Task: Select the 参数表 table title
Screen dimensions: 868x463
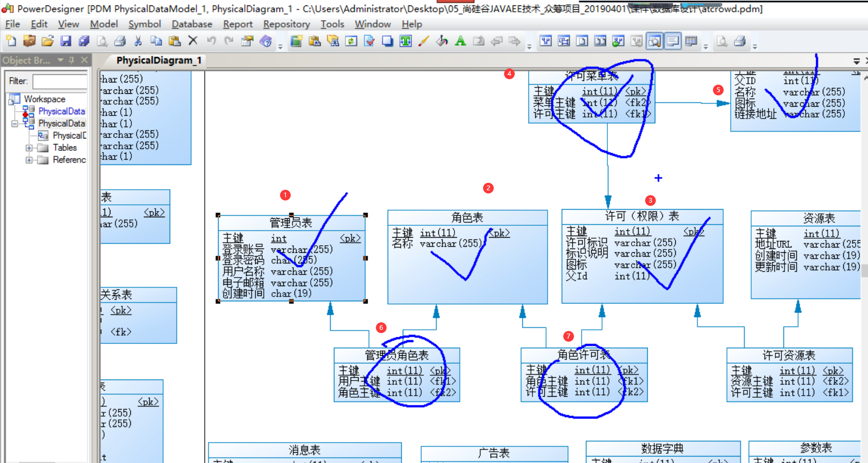Action: click(x=816, y=448)
